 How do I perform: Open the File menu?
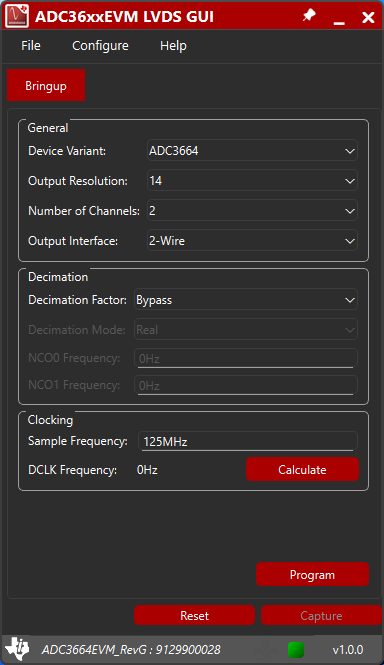(x=31, y=46)
